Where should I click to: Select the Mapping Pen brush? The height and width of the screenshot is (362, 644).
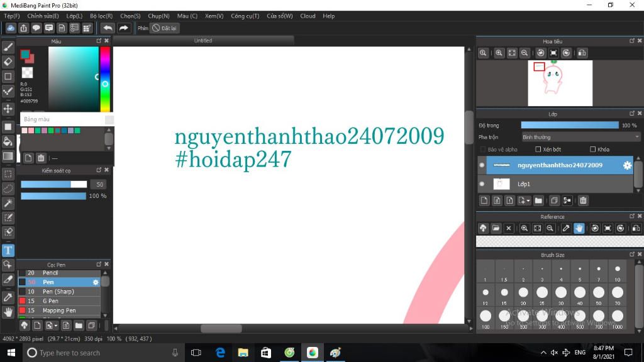59,310
